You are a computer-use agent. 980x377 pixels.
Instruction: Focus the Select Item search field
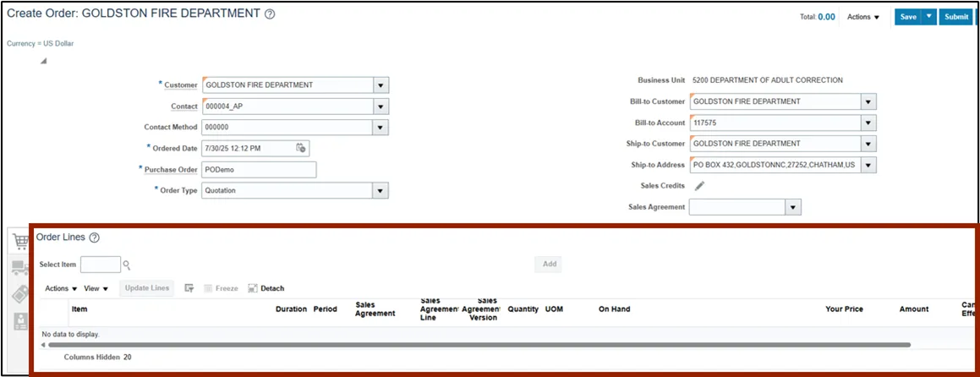(101, 265)
